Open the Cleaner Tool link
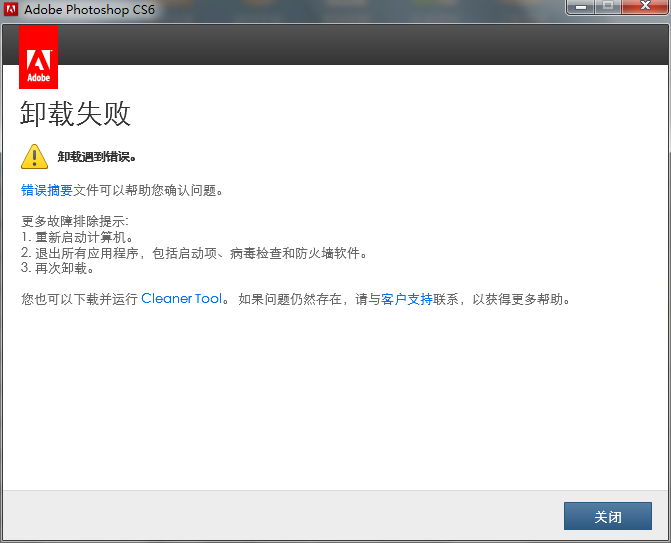 (182, 299)
